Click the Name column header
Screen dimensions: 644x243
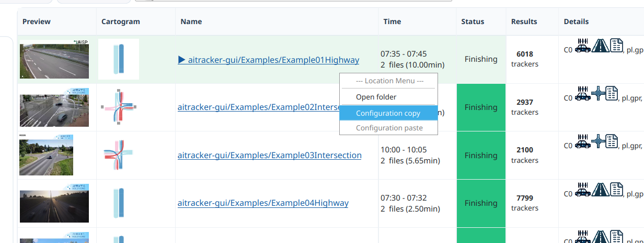tap(191, 21)
